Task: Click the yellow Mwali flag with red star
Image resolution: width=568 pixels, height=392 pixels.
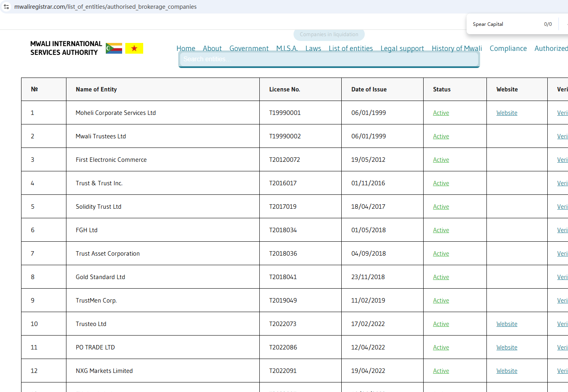Action: [x=134, y=49]
